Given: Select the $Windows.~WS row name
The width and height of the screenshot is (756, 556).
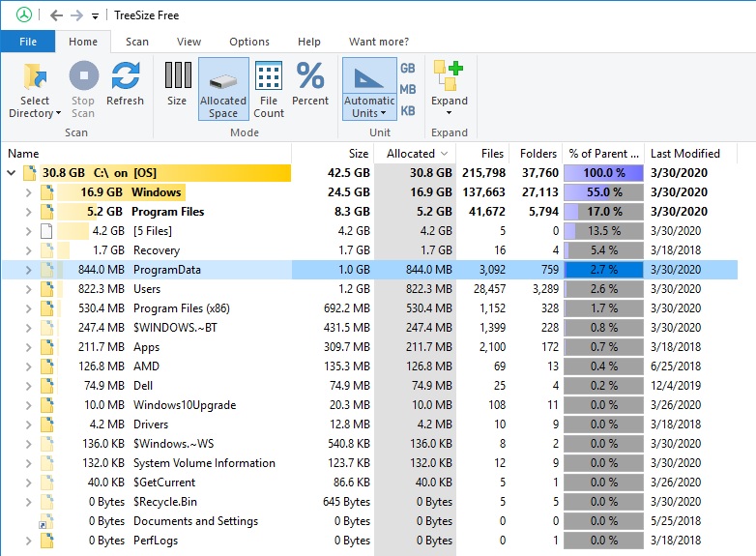Looking at the screenshot, I should click(174, 444).
